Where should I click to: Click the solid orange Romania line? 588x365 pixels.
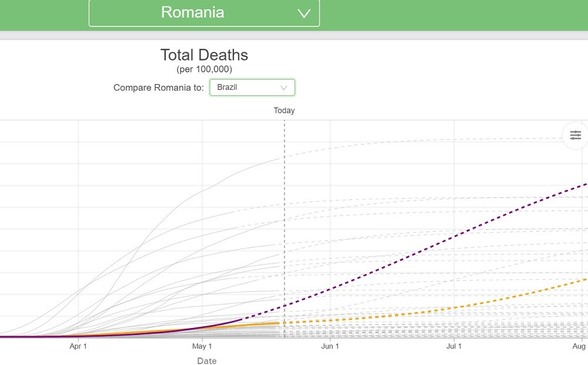point(259,324)
